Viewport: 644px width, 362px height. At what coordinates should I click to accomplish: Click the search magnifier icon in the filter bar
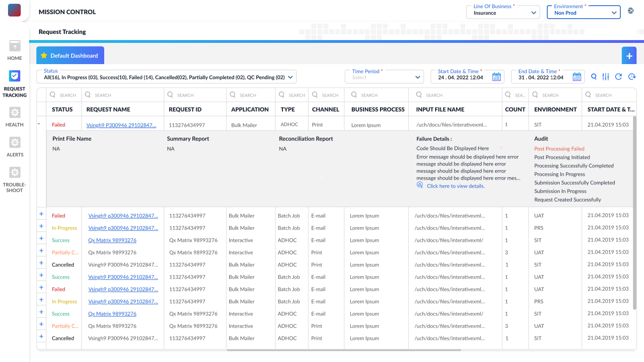coord(594,77)
